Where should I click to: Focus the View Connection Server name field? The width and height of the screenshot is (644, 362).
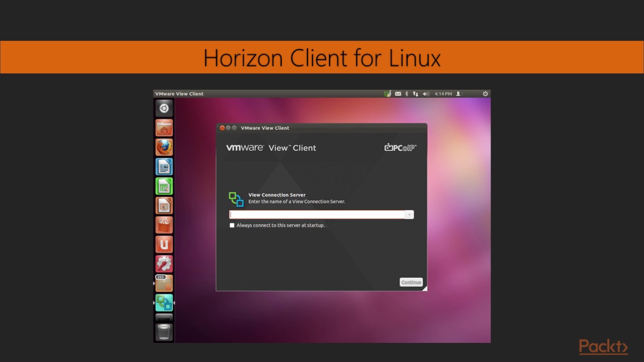pyautogui.click(x=317, y=215)
